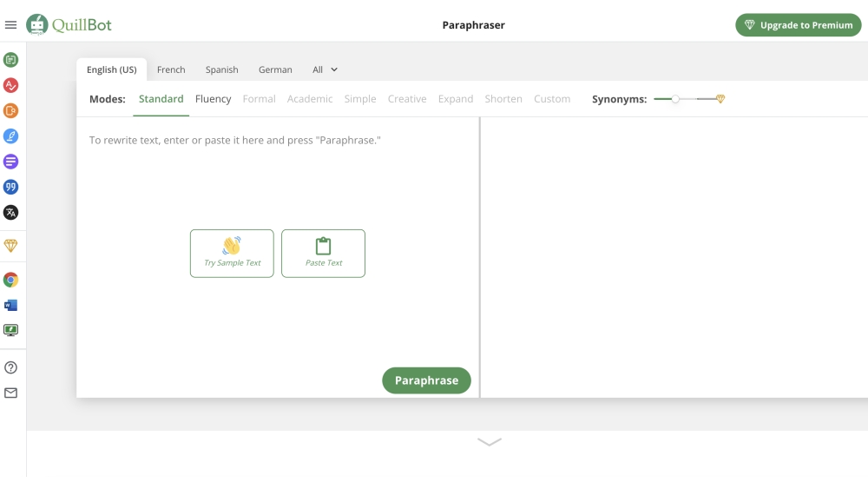Switch to the French language tab
Image resolution: width=868 pixels, height=489 pixels.
coord(171,69)
